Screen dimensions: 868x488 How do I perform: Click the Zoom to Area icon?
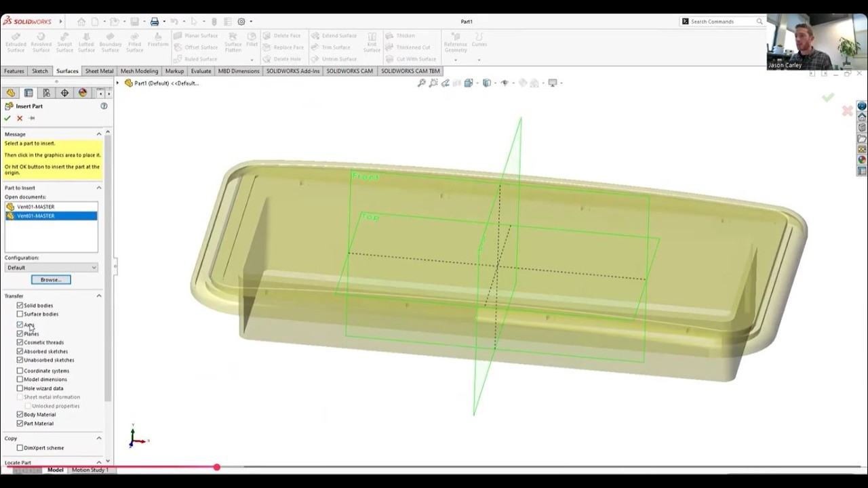click(433, 83)
